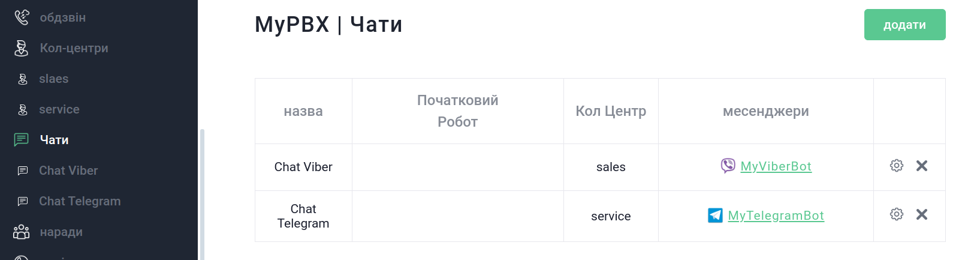
Task: Open settings gear for Chat Viber row
Action: pos(896,166)
